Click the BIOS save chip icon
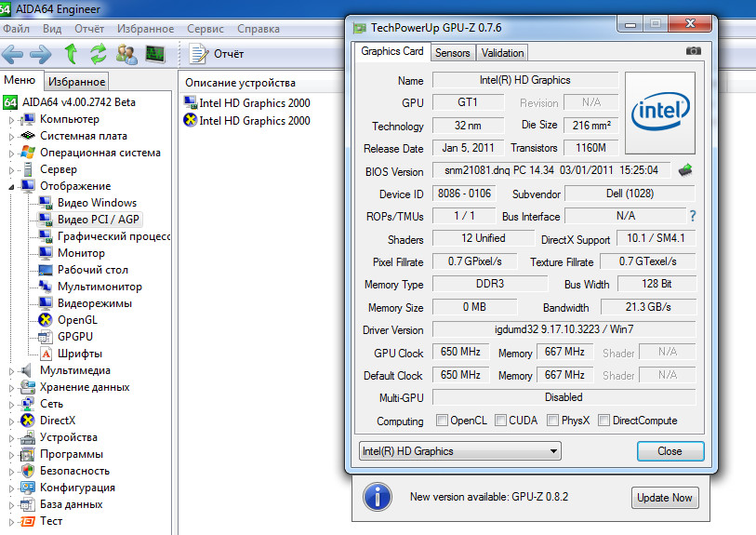Screen dimensions: 756x535 (x=686, y=170)
